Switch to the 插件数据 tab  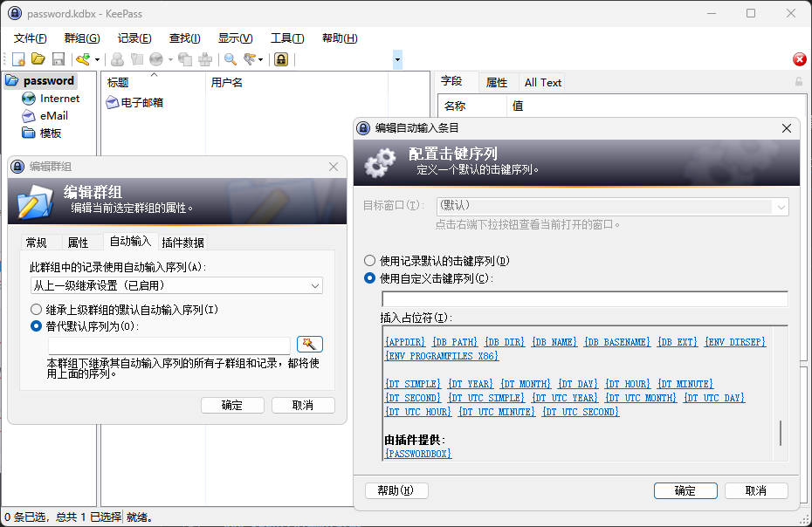[x=182, y=242]
